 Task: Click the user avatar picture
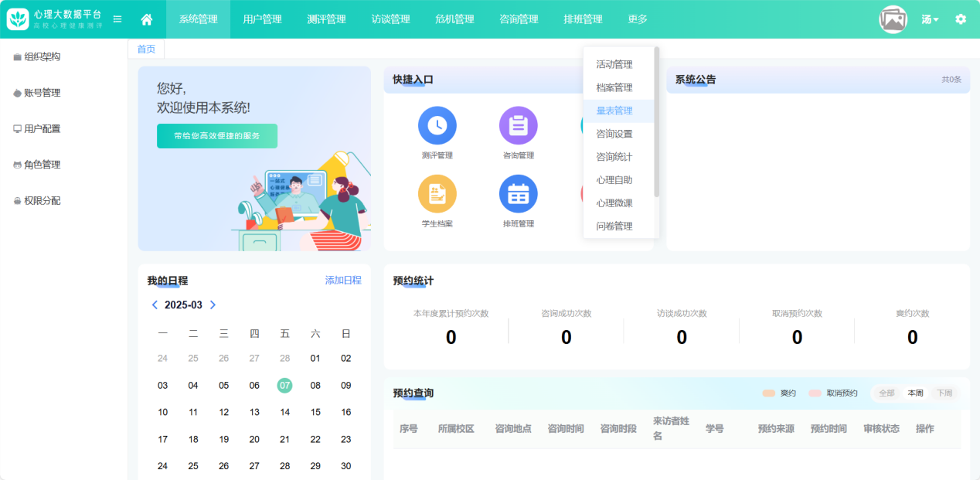point(893,19)
